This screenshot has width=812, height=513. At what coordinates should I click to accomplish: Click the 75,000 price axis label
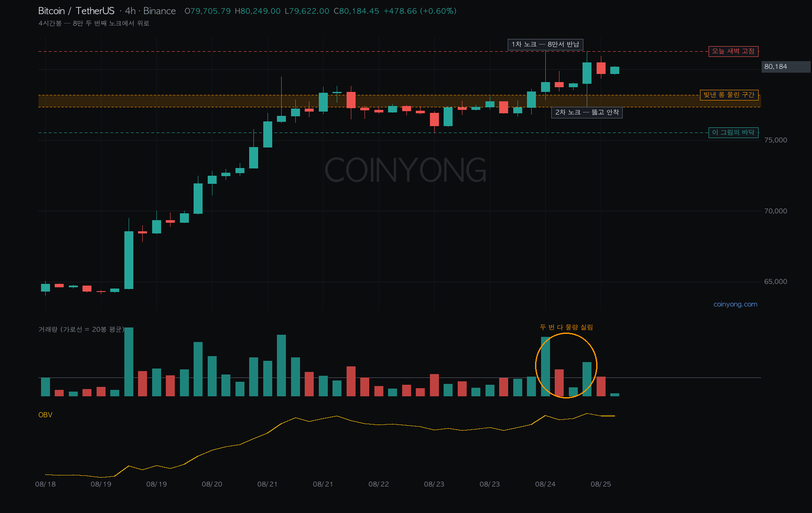[x=776, y=140]
